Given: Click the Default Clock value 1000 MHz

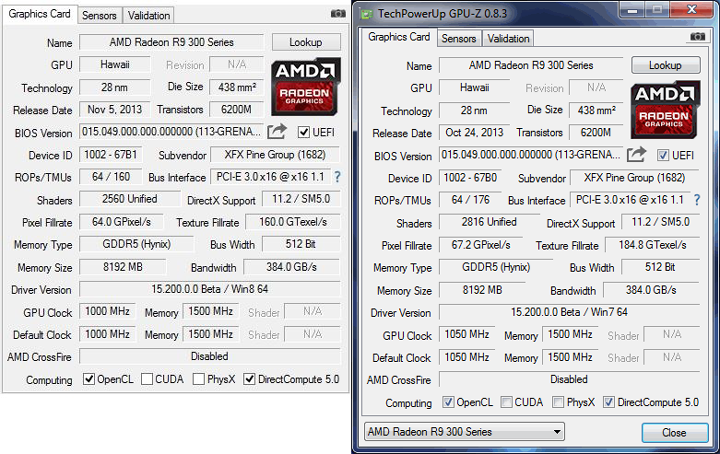Looking at the screenshot, I should coord(108,334).
